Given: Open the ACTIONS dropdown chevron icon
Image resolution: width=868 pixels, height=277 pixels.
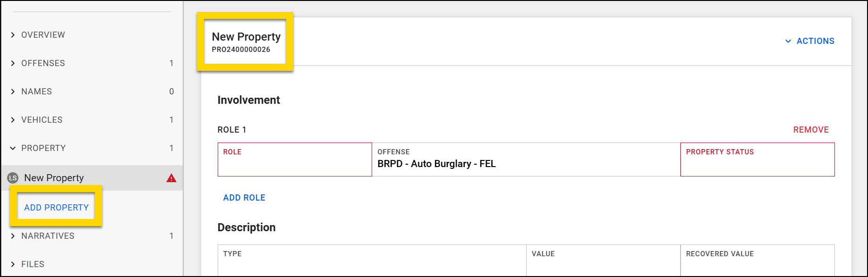Looking at the screenshot, I should pyautogui.click(x=788, y=41).
